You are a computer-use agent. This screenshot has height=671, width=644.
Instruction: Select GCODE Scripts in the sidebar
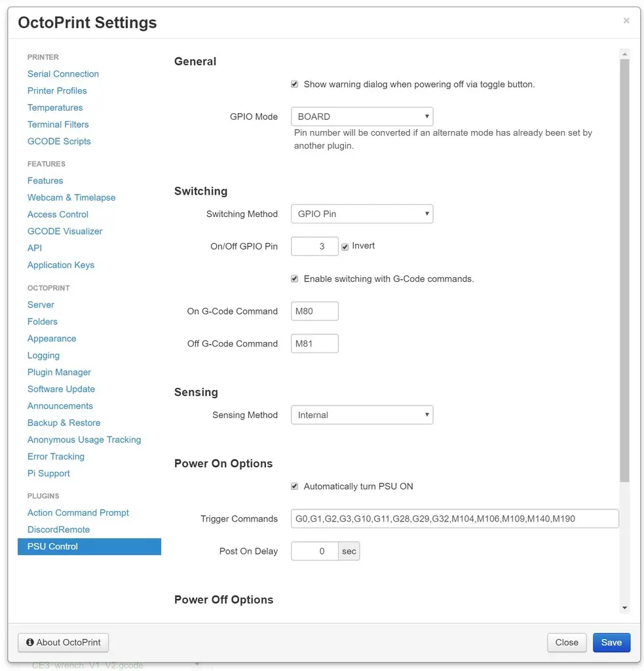point(59,142)
